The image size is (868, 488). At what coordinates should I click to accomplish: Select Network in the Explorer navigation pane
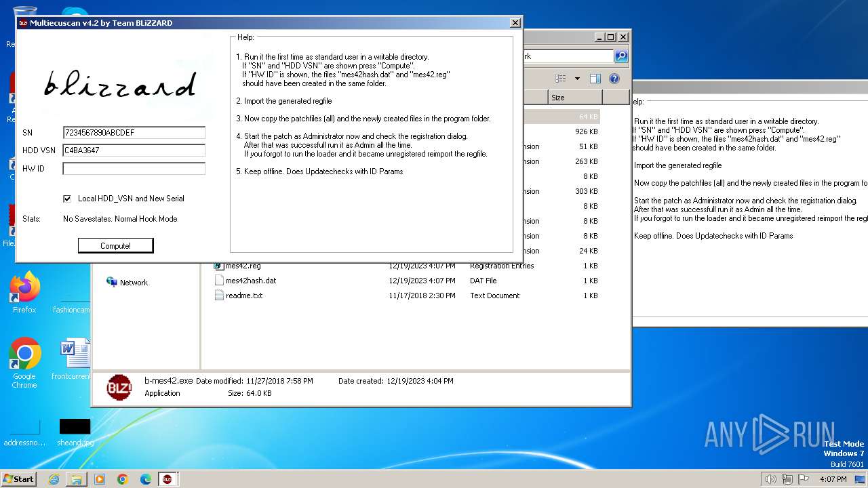(x=134, y=283)
